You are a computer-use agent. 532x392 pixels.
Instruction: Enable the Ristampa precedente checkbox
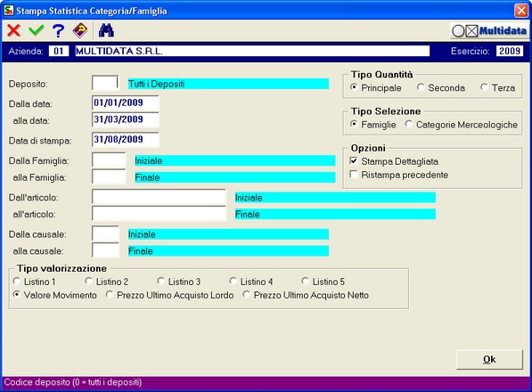[x=354, y=175]
